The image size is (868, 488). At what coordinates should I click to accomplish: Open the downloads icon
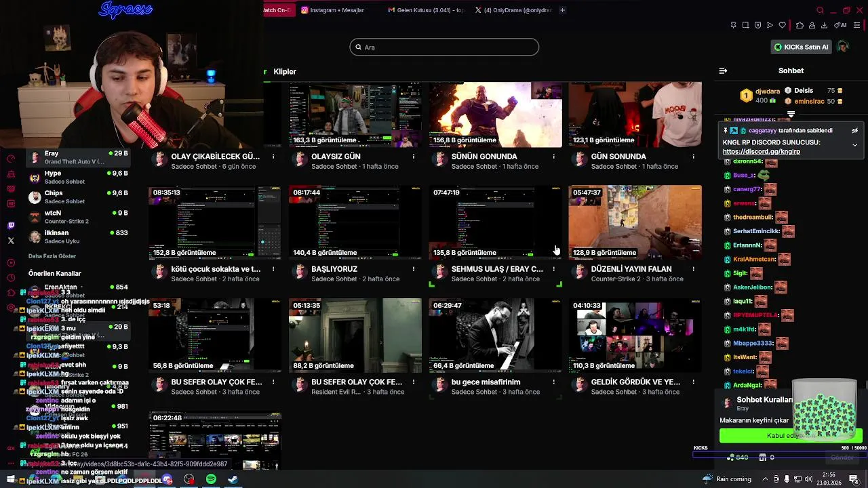click(824, 25)
